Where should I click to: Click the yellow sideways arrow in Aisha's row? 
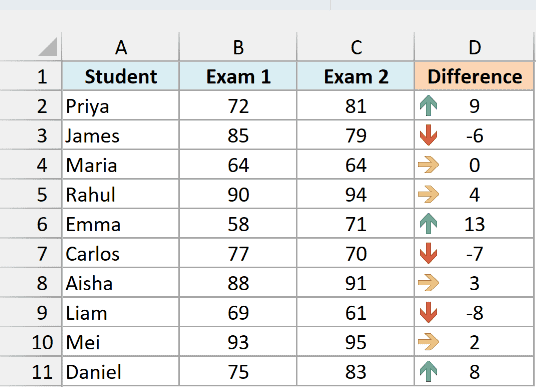pyautogui.click(x=428, y=283)
